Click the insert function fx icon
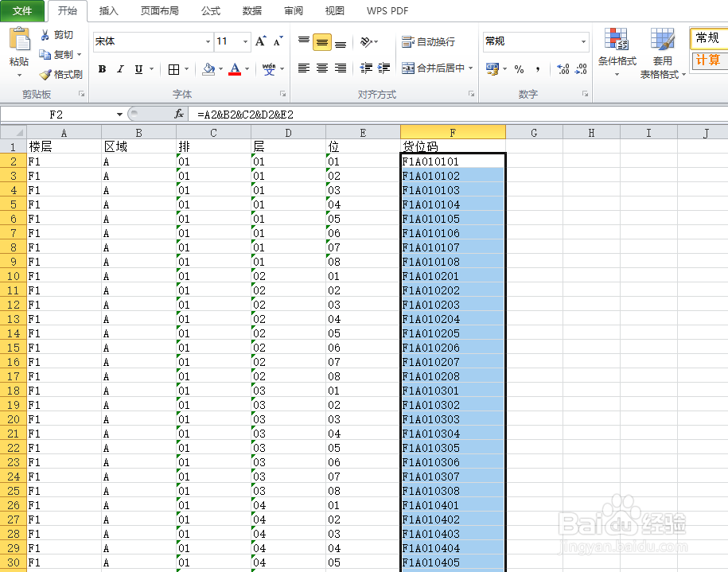Viewport: 728px width, 572px height. pyautogui.click(x=179, y=114)
